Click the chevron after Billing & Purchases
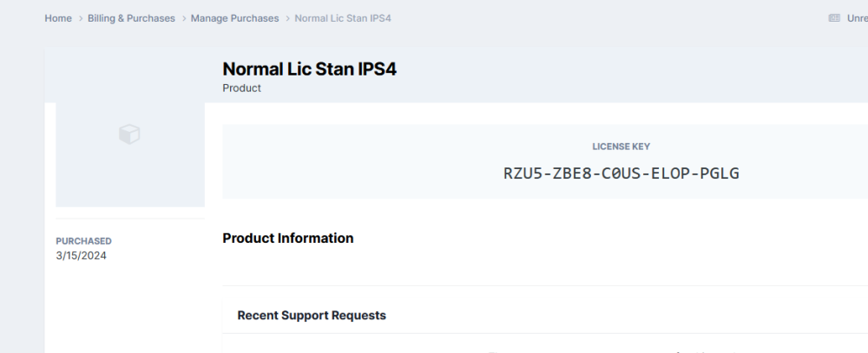Screen dimensions: 868x353 183,18
